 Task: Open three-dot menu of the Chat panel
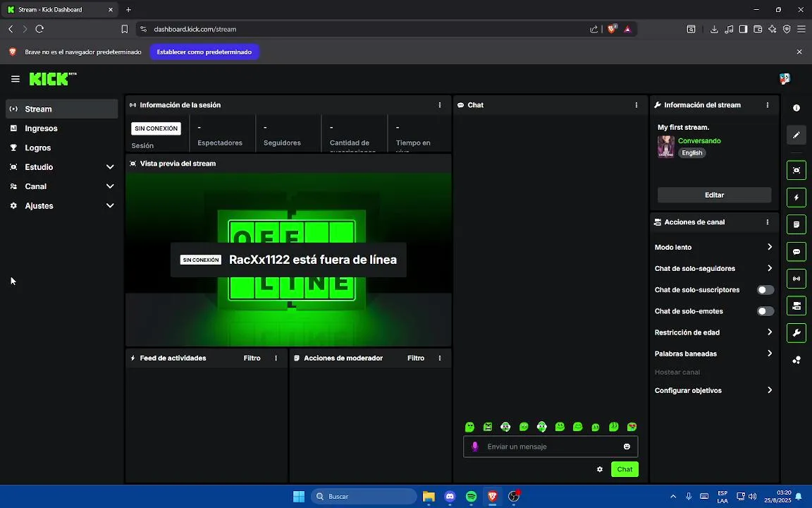tap(636, 104)
